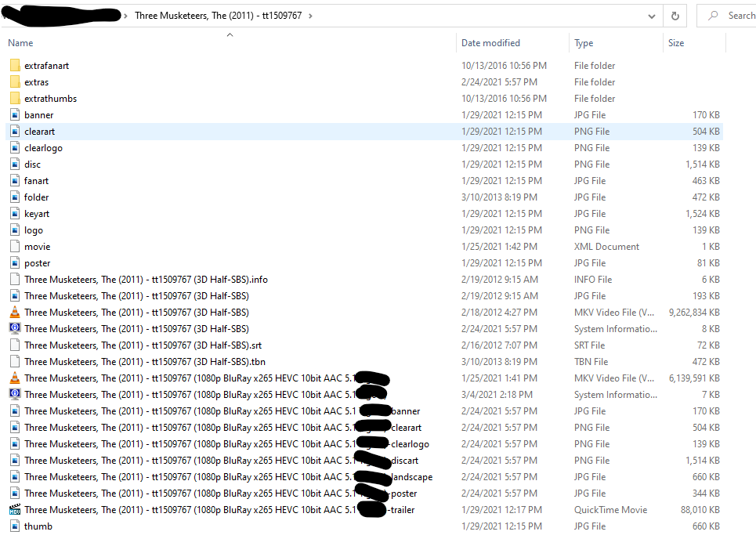Viewport: 756px width, 546px height.
Task: Click the clearart PNG file icon
Action: pos(15,131)
